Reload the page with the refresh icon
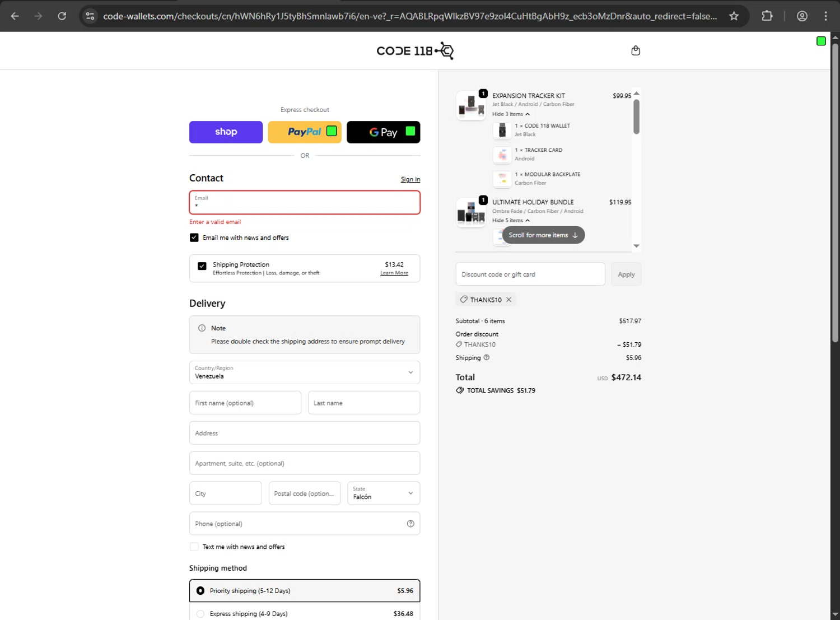 tap(62, 16)
